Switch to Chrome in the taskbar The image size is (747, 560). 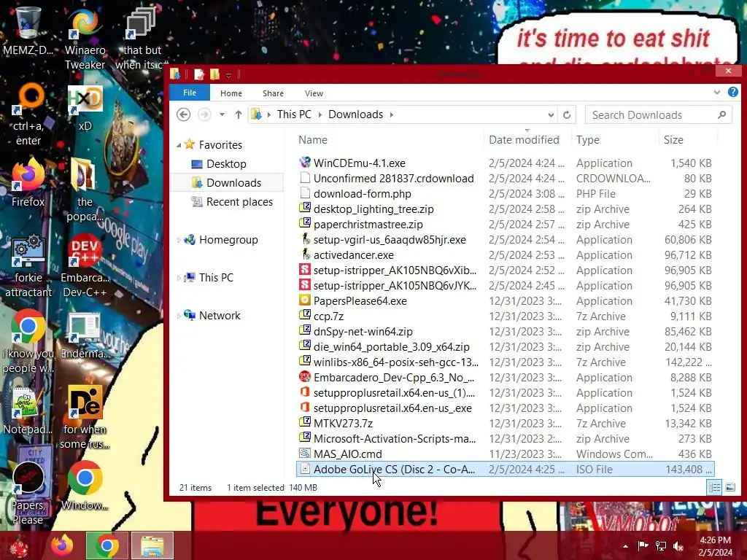107,545
